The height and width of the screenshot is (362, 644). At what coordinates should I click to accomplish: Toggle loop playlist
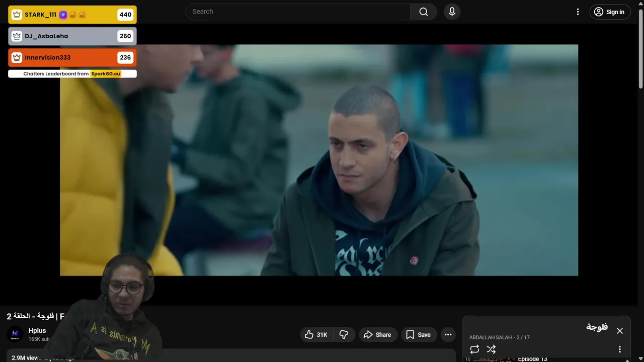click(x=474, y=349)
